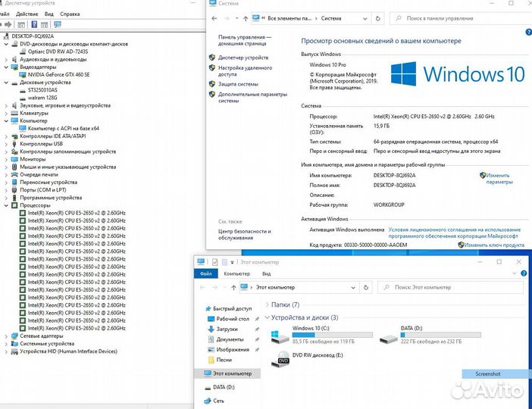Expand the Сетевые адаптеры category
532x409 pixels.
click(6, 336)
